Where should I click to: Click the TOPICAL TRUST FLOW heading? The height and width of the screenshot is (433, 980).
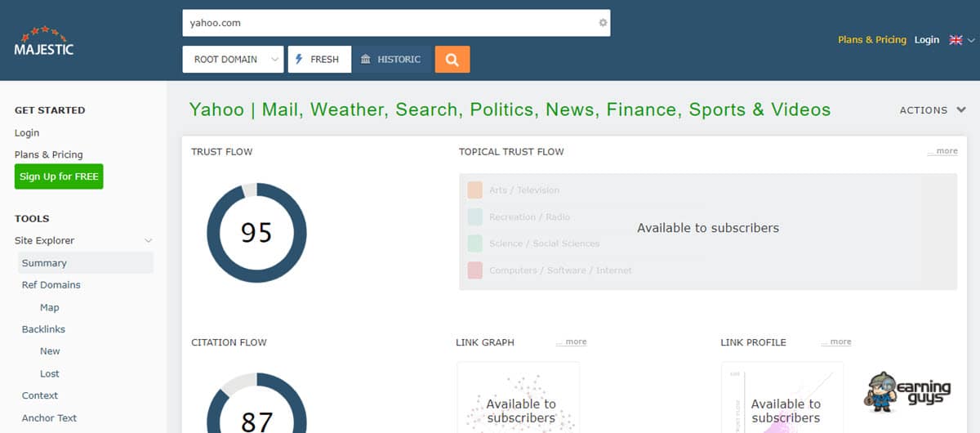(x=511, y=151)
